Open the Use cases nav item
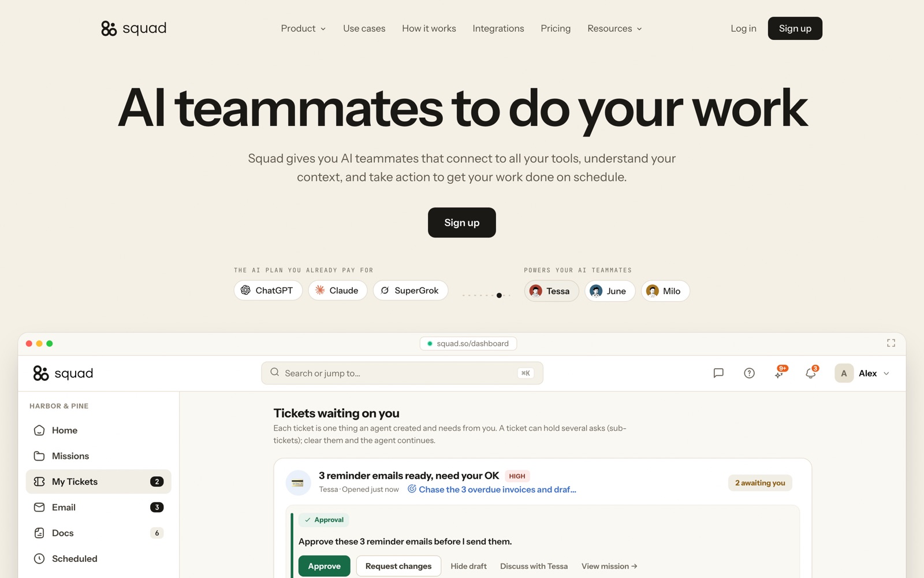This screenshot has width=924, height=578. pos(364,28)
